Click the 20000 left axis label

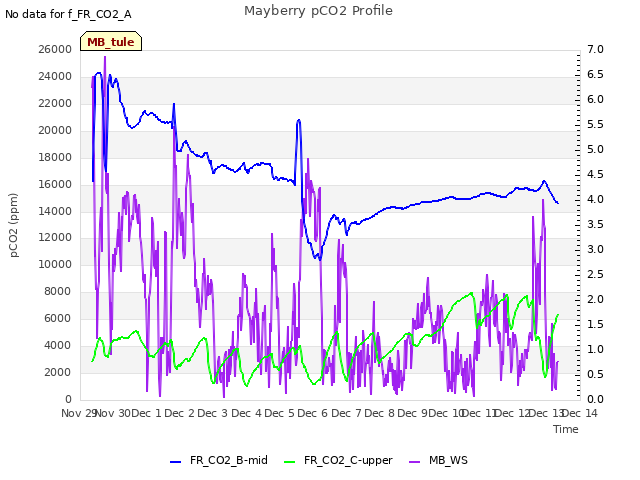55,130
